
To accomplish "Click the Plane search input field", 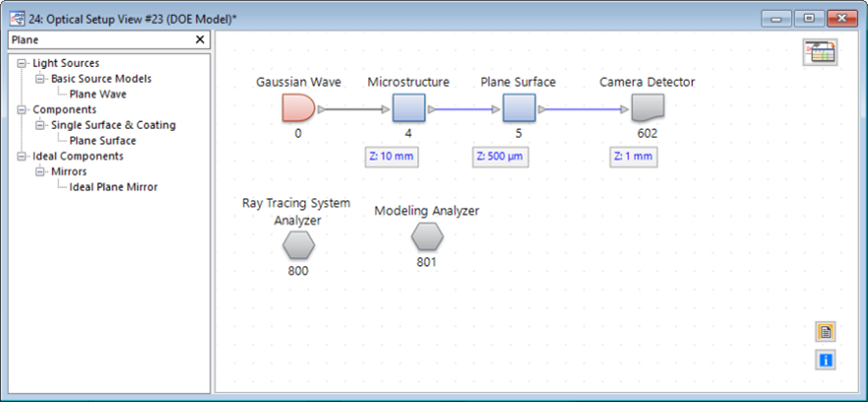I will click(x=100, y=40).
